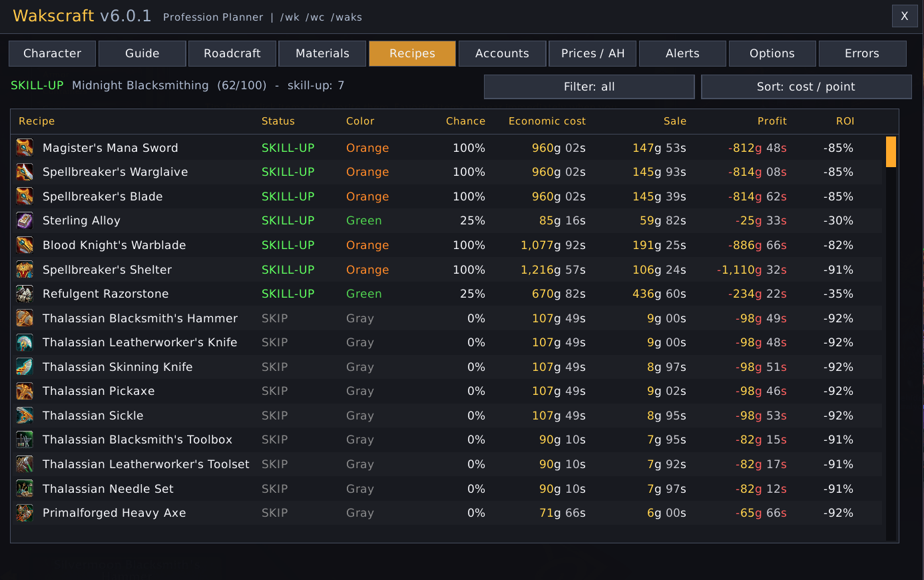
Task: Click the Thalassian Leatherworker's Knife icon
Action: point(25,342)
